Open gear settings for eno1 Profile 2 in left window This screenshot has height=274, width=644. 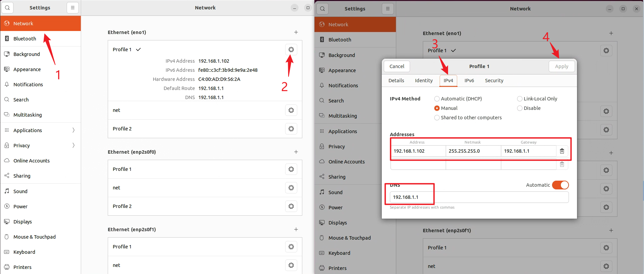[291, 129]
